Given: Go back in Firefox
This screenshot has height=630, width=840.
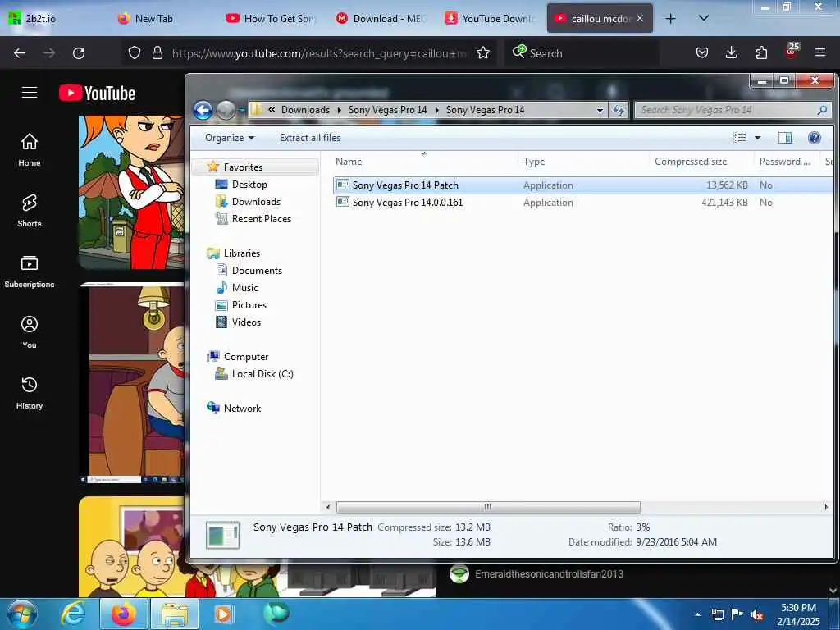Looking at the screenshot, I should [20, 53].
